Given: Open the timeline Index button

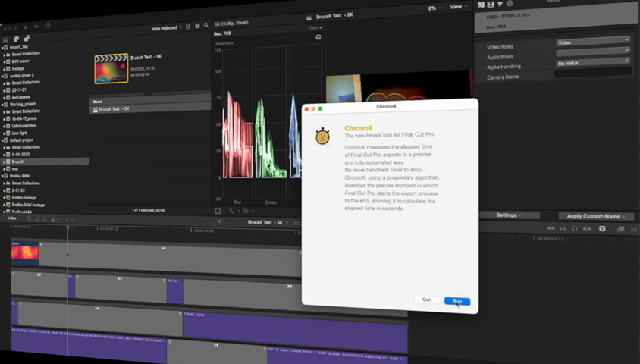Looking at the screenshot, I should click(x=12, y=218).
